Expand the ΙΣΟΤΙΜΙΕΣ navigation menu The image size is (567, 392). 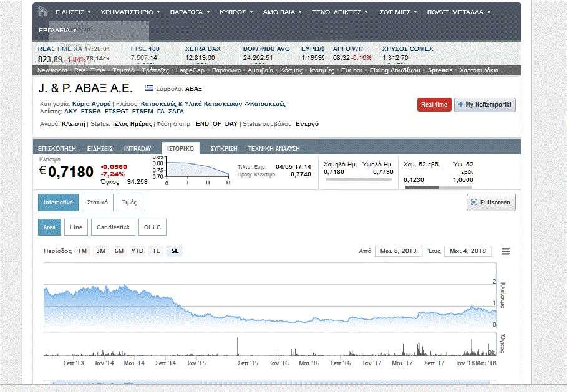(x=397, y=12)
